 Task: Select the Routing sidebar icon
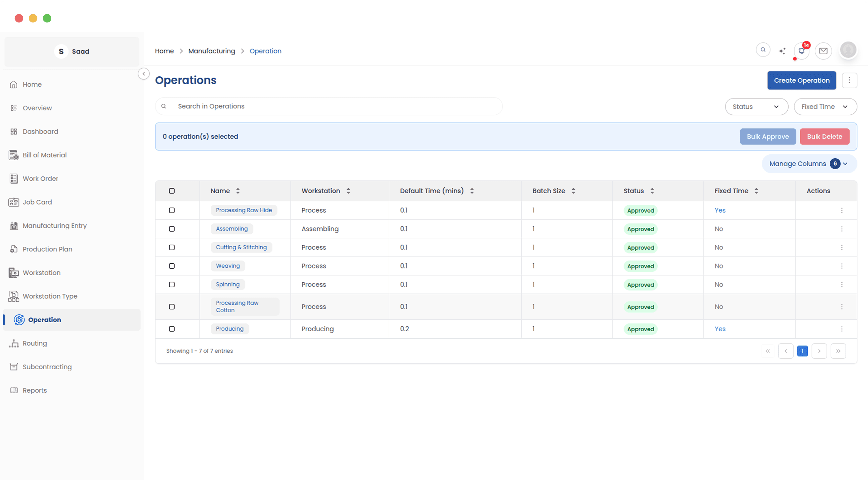[14, 343]
